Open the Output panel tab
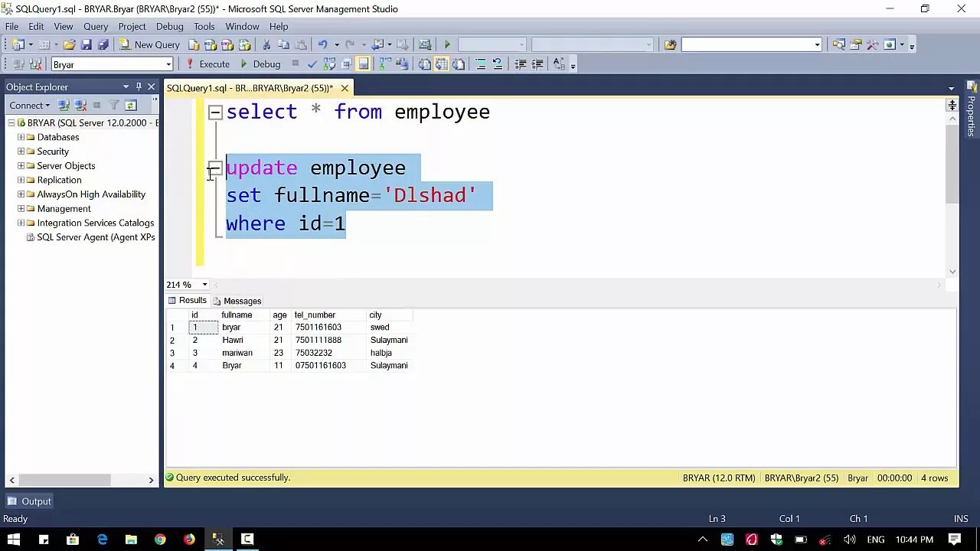 point(29,501)
